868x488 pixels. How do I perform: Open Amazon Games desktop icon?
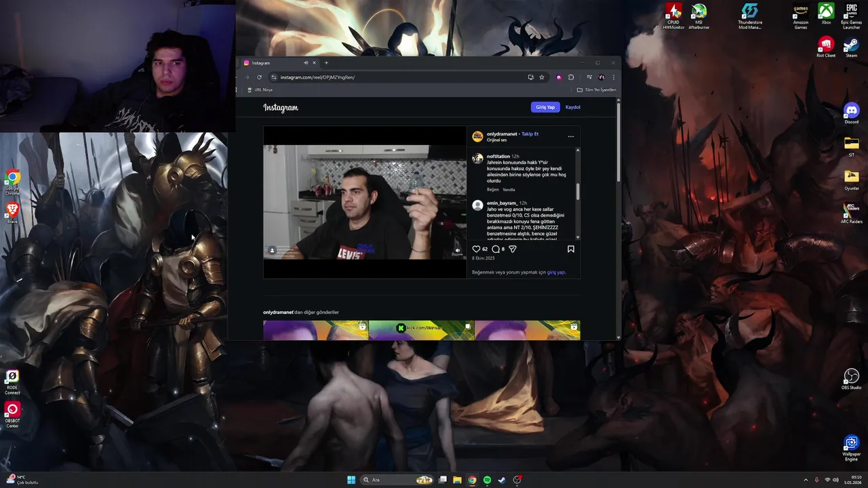801,16
